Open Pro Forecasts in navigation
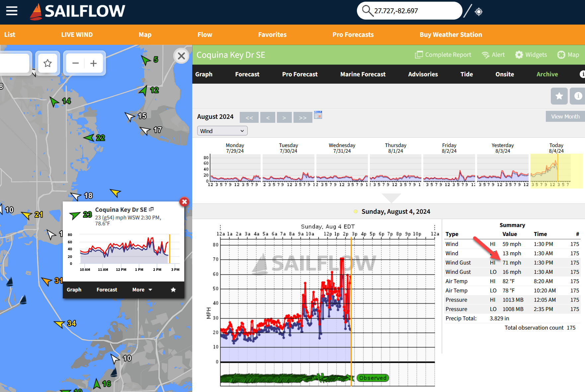This screenshot has width=585, height=392. 353,35
